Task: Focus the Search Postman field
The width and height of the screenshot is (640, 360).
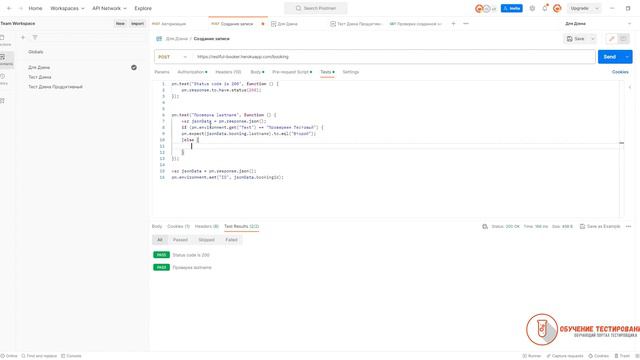Action: 316,8
